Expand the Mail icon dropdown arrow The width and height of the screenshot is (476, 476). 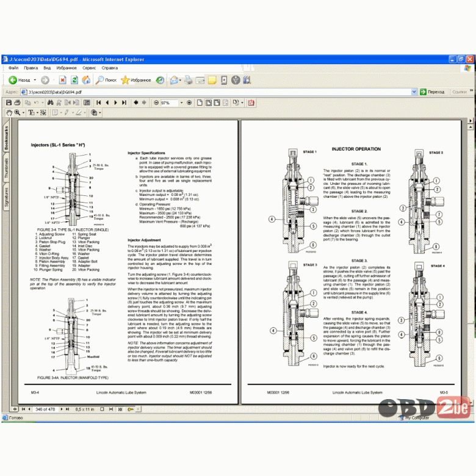(180, 80)
